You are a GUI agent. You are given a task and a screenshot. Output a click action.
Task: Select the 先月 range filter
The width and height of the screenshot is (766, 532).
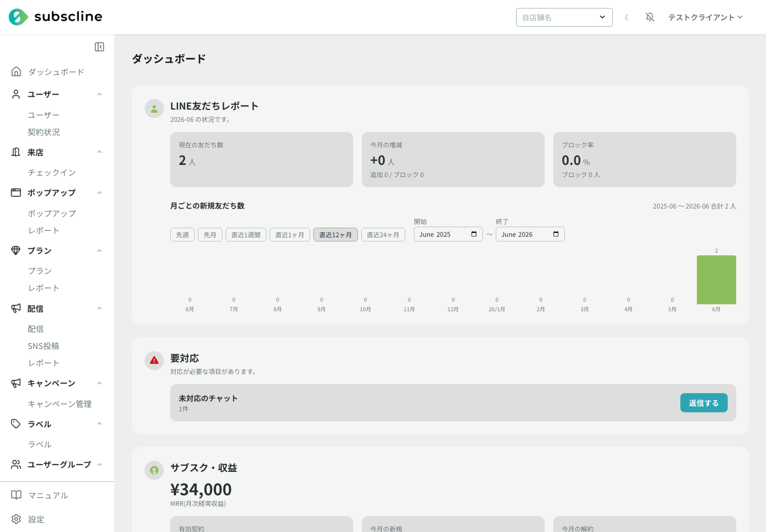(210, 235)
